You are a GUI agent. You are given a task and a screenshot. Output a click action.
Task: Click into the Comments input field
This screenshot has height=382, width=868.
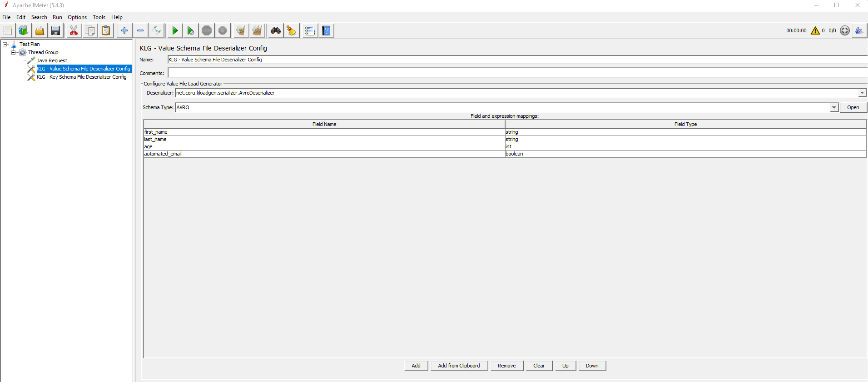(x=517, y=73)
